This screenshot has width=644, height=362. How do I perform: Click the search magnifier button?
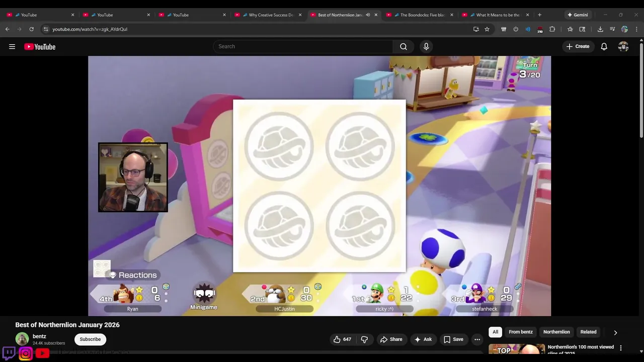(404, 47)
